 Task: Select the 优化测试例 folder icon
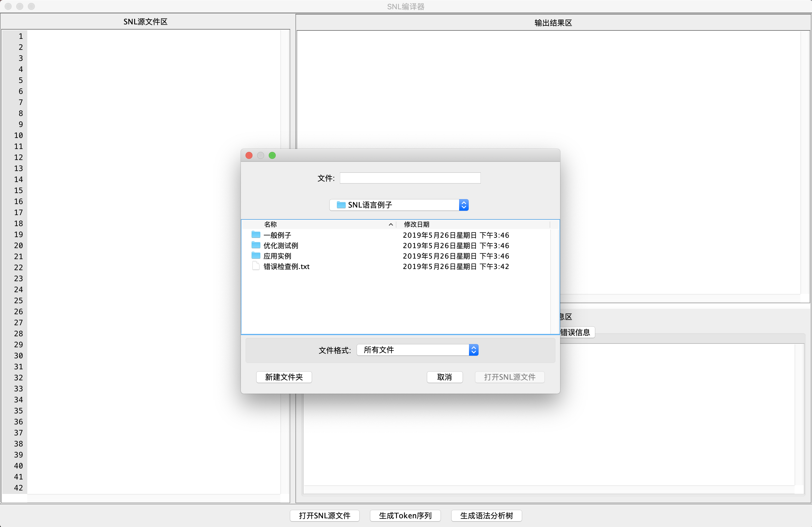tap(256, 245)
